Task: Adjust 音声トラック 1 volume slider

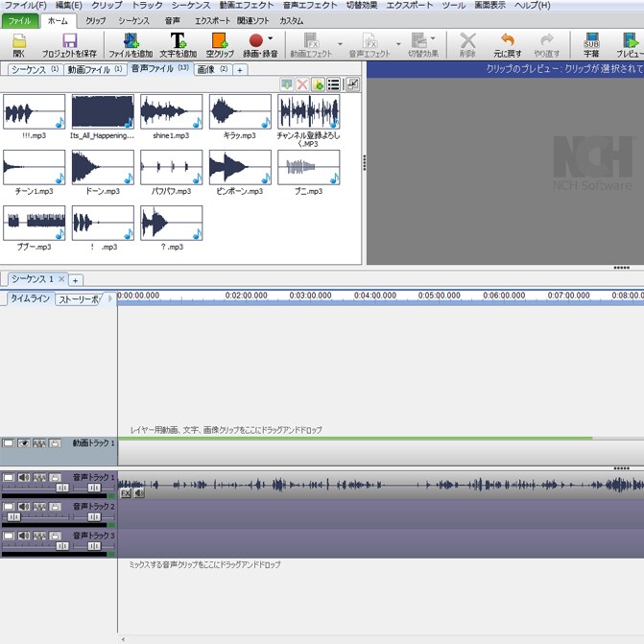Action: coord(62,488)
